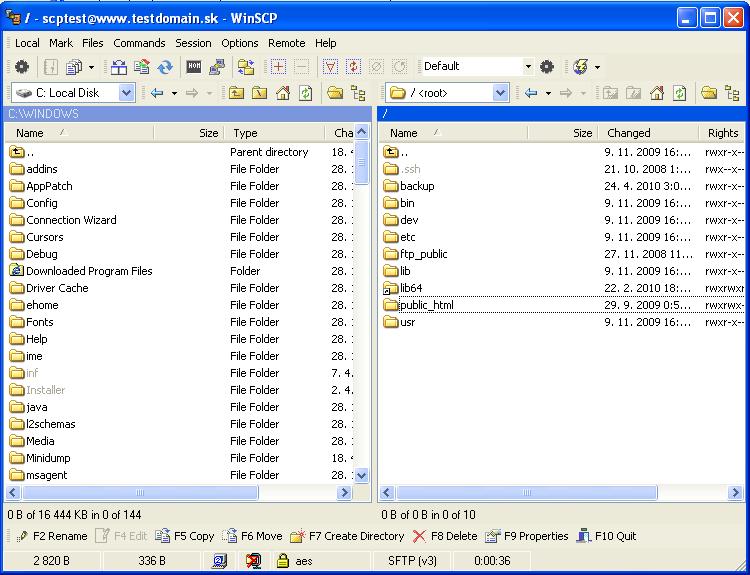Click the lock encryption icon in status bar

[x=283, y=560]
